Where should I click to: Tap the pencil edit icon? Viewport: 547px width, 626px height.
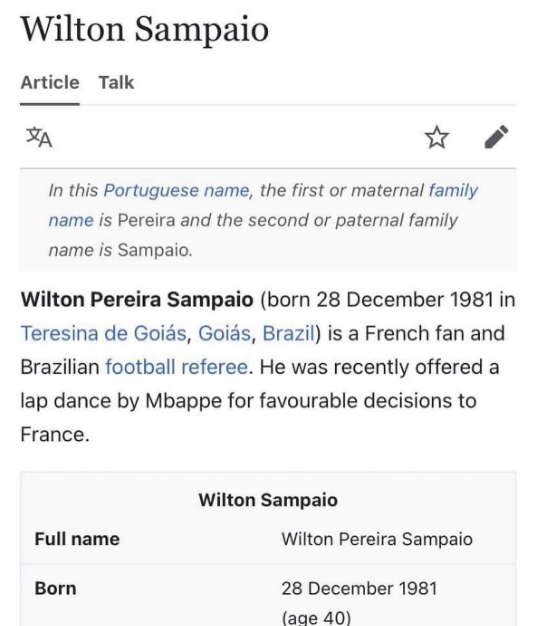click(496, 137)
